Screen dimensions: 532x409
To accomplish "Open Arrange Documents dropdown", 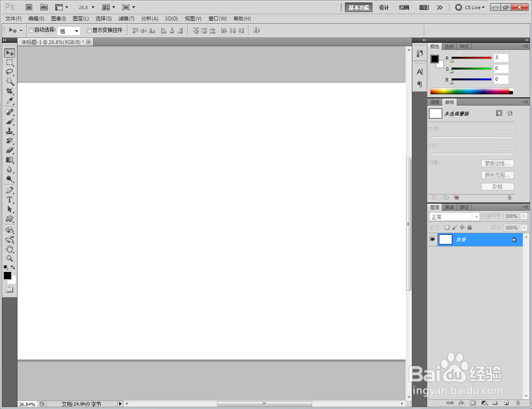I will [x=109, y=7].
